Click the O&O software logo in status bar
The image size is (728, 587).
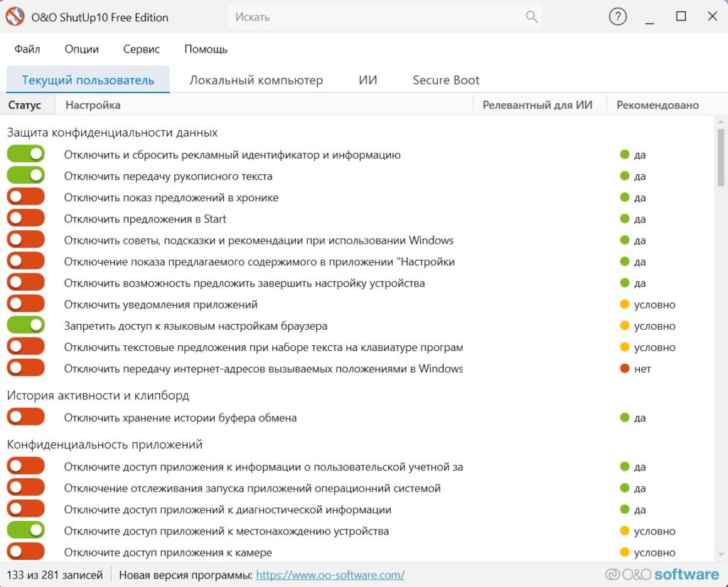tap(663, 574)
